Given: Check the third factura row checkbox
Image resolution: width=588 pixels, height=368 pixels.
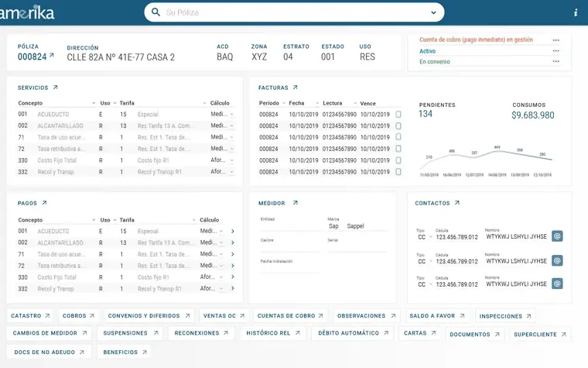Looking at the screenshot, I should tap(398, 137).
